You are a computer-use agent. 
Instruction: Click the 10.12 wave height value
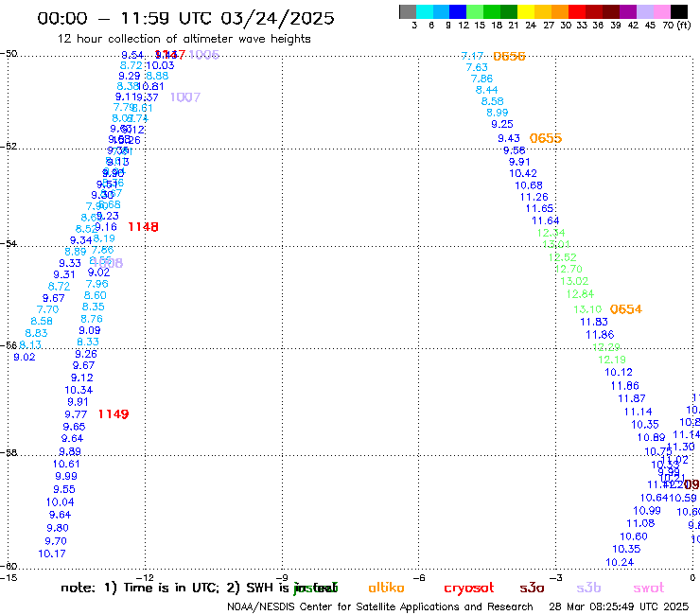point(619,372)
